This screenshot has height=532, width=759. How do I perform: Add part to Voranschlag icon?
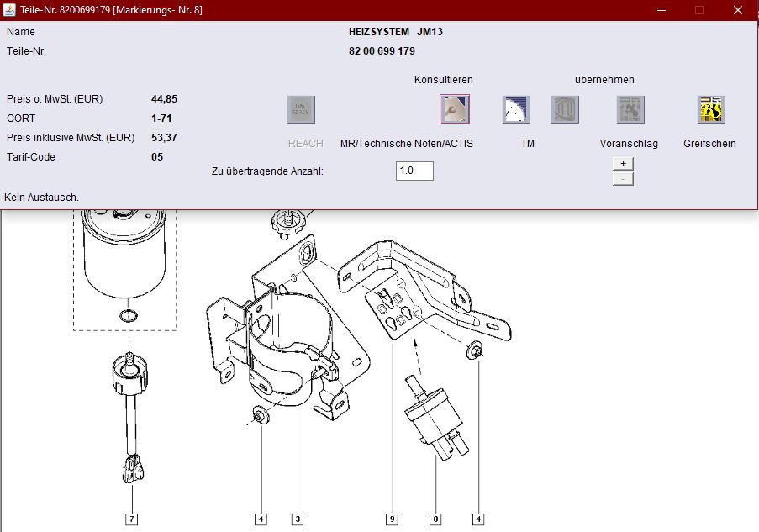click(x=630, y=109)
